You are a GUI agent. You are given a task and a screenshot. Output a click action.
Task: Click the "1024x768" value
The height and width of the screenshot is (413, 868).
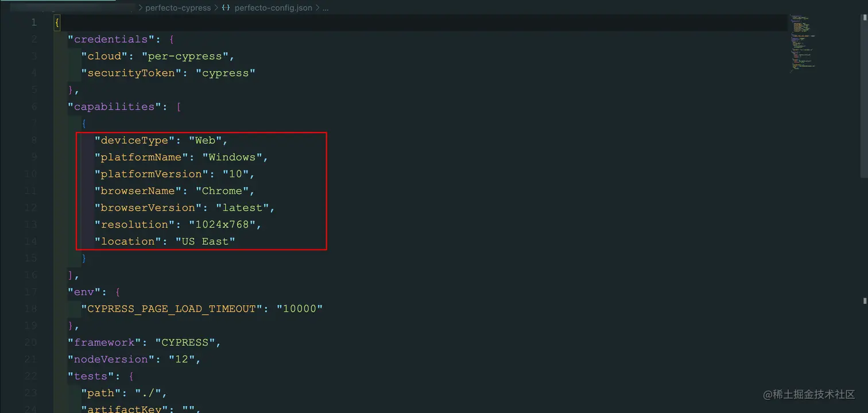coord(222,224)
